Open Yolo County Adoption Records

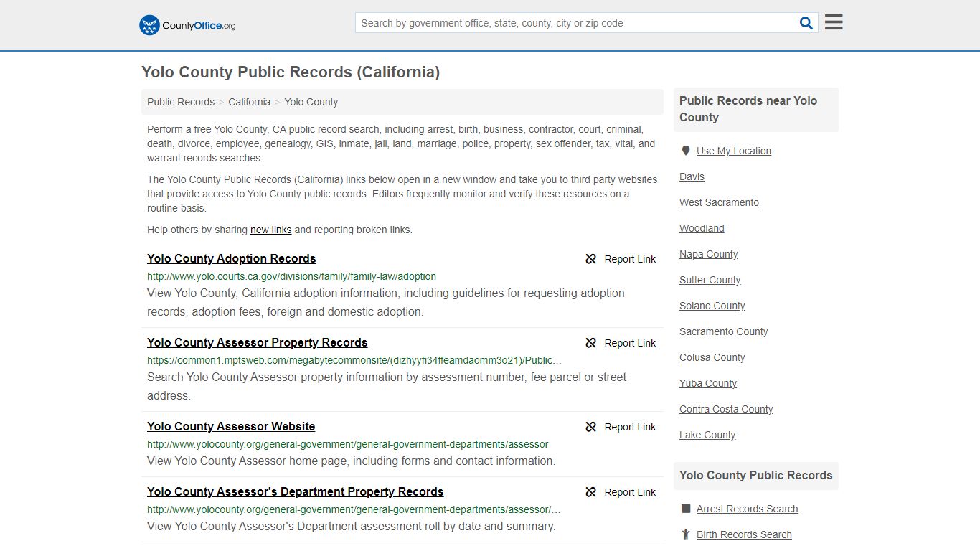[232, 258]
